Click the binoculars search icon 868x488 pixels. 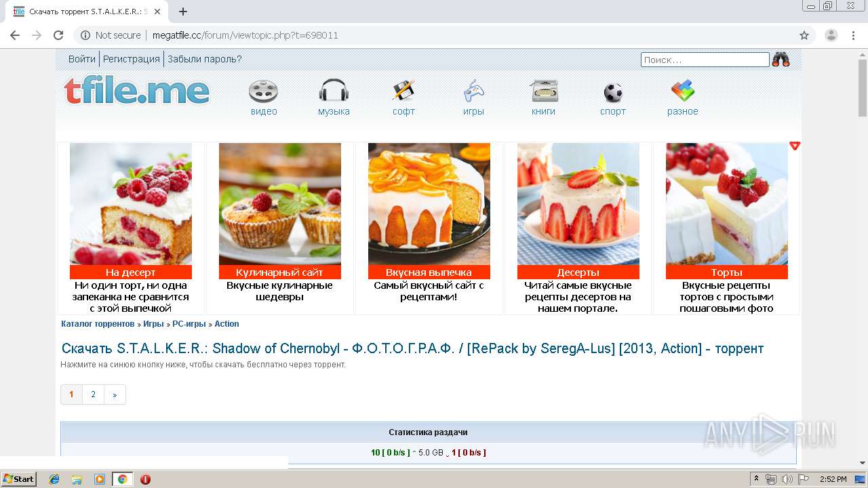(781, 60)
